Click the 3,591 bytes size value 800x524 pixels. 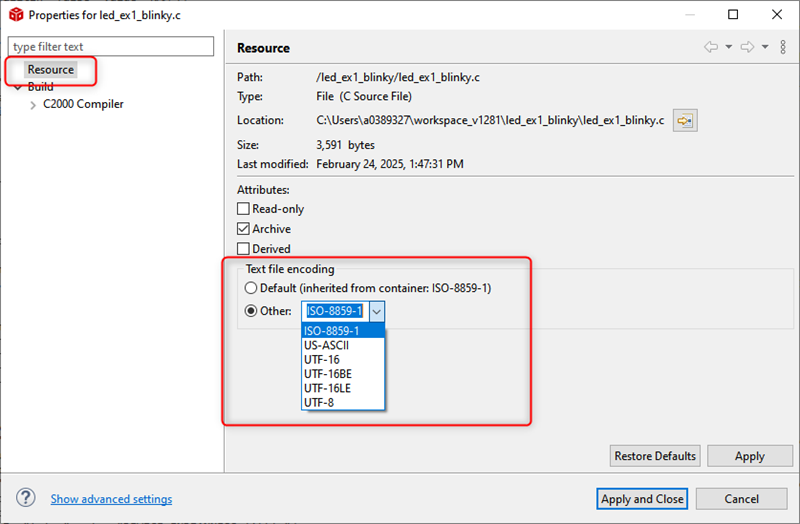click(x=345, y=145)
